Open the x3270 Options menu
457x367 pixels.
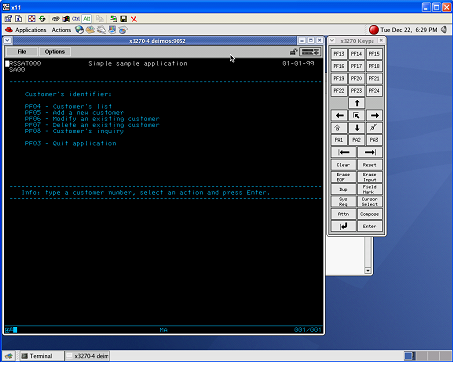pos(55,52)
